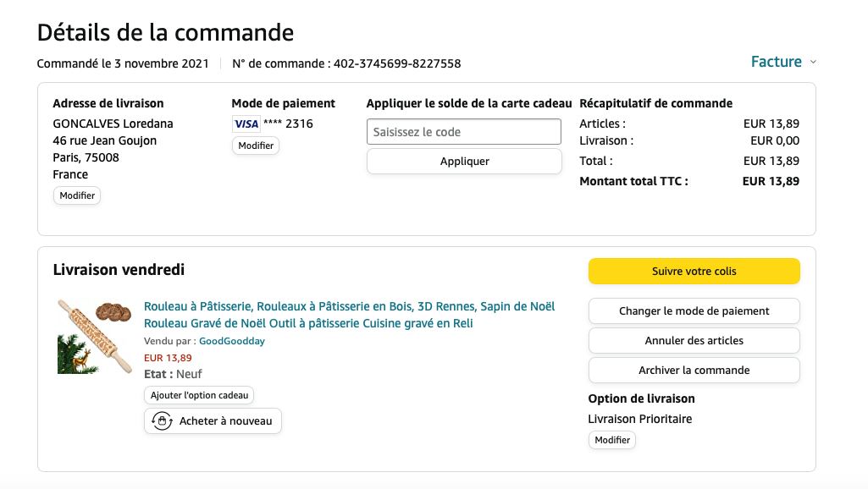Image resolution: width=868 pixels, height=489 pixels.
Task: Track package with Suivre votre colis
Action: tap(694, 272)
